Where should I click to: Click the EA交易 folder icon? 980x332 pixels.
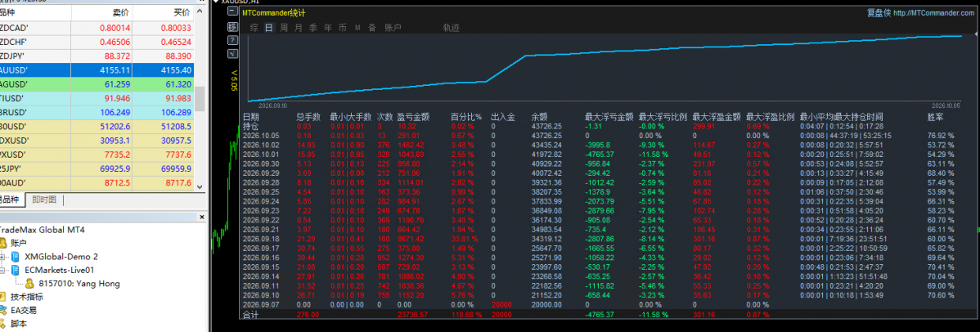4,309
